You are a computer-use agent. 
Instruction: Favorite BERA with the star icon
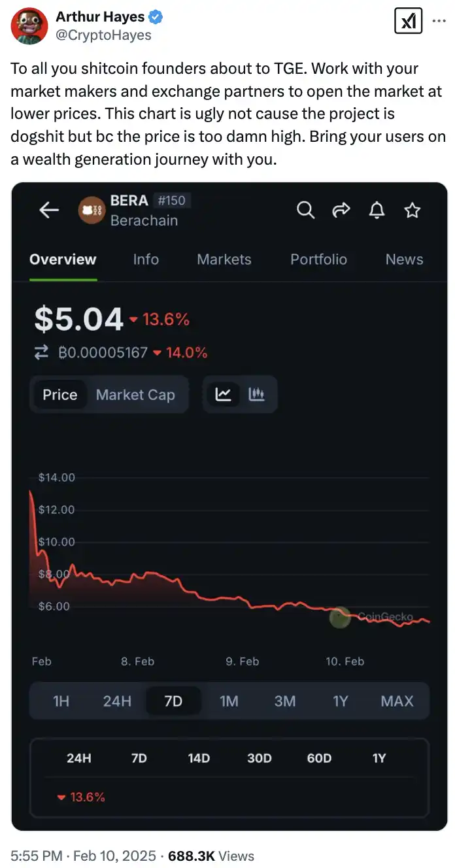pos(412,210)
